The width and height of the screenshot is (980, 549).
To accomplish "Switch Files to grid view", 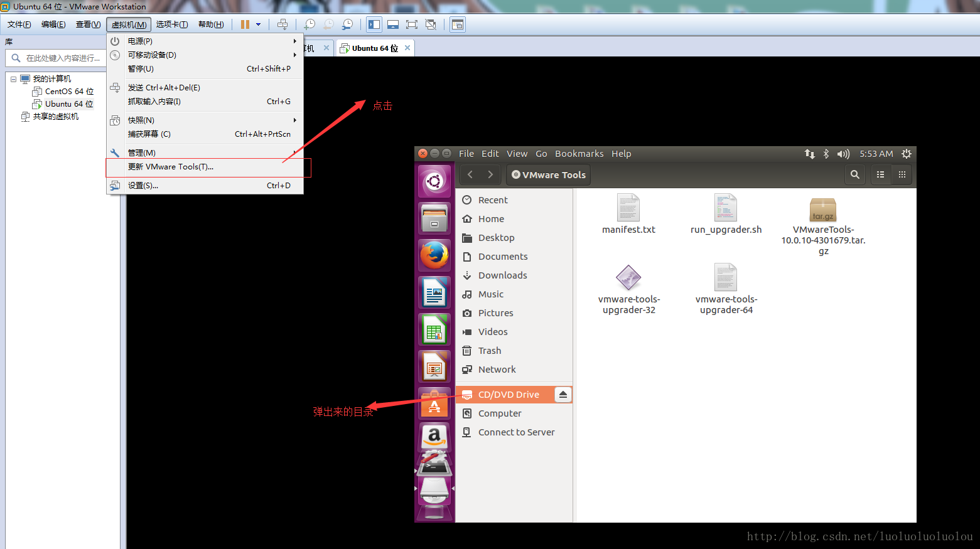I will (902, 175).
